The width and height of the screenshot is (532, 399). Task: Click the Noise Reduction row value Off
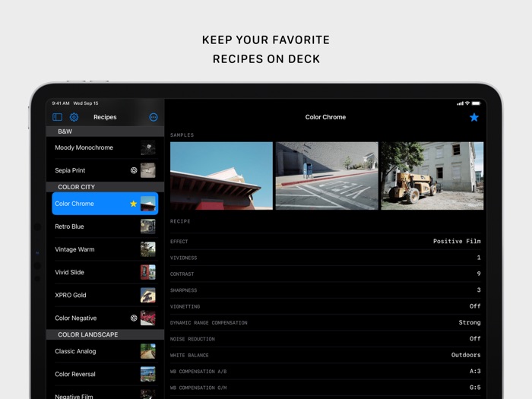pyautogui.click(x=475, y=339)
